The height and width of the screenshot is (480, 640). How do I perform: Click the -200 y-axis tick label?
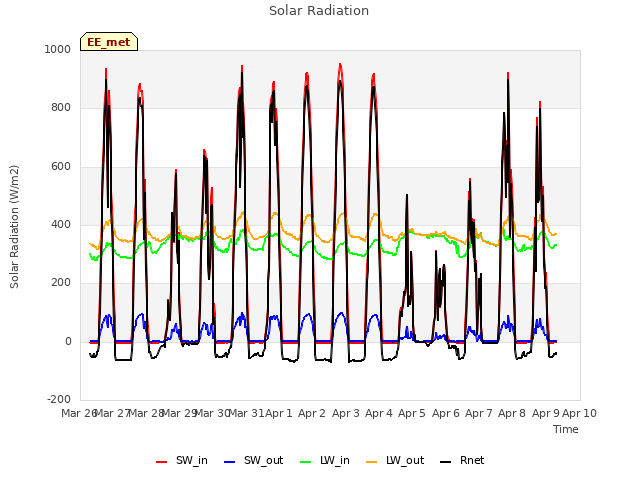pyautogui.click(x=59, y=399)
